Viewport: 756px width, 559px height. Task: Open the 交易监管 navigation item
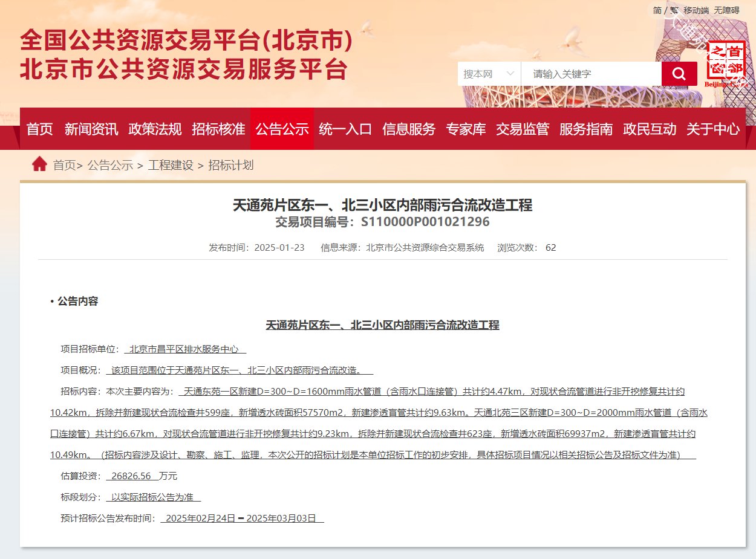(x=523, y=129)
